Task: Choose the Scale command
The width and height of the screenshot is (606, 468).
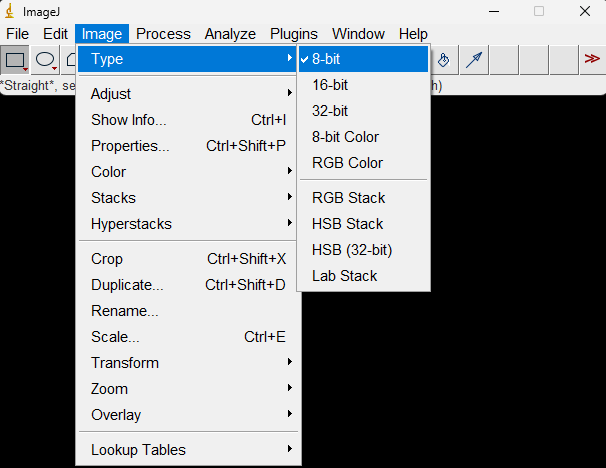Action: click(187, 337)
